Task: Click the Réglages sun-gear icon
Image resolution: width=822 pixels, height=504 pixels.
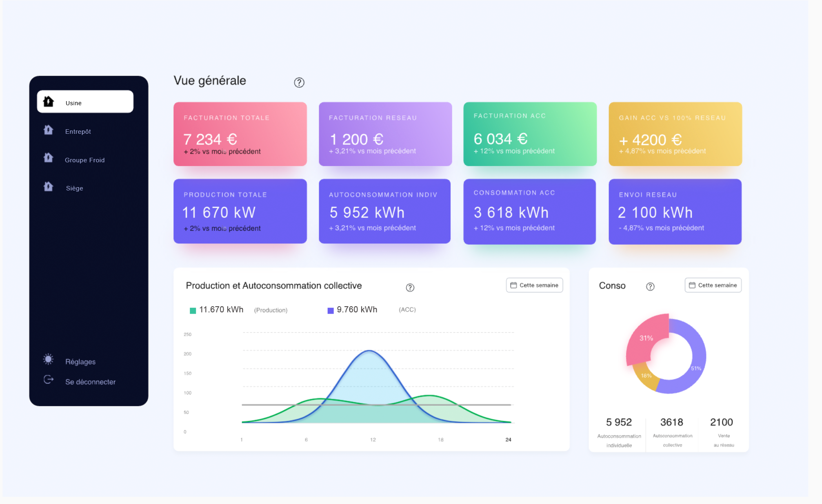Action: pos(48,359)
